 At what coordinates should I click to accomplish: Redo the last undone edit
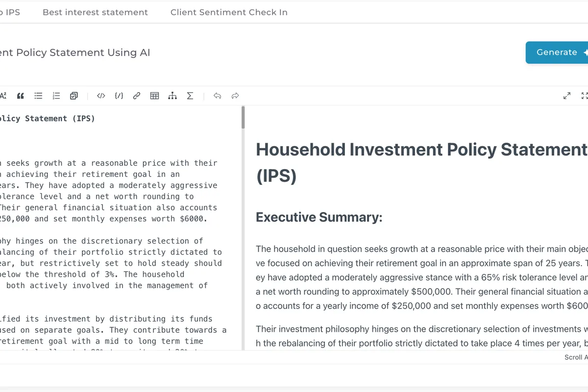coord(235,96)
